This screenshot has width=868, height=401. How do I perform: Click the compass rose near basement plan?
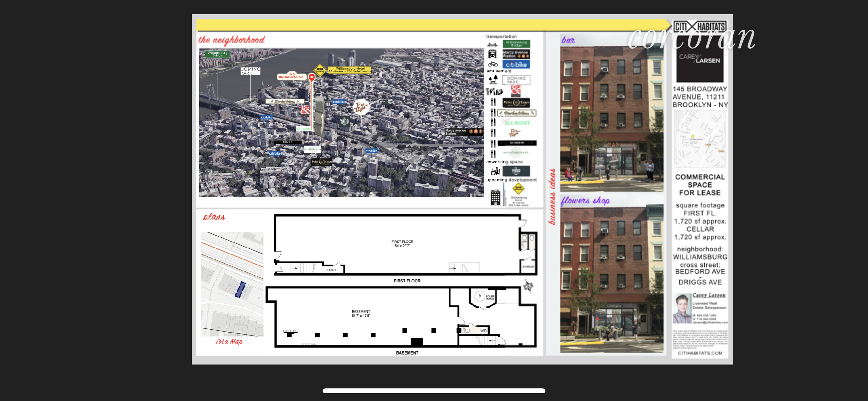tap(528, 286)
